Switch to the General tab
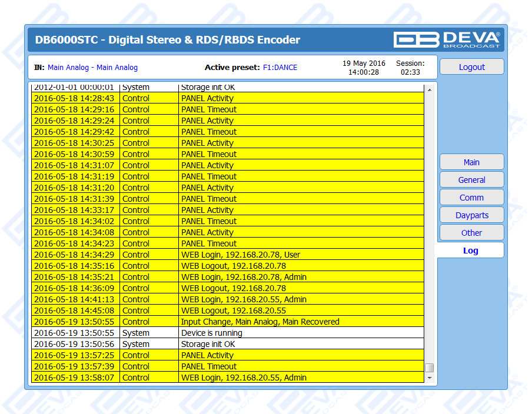Viewport: 532px width, 414px height. (471, 180)
